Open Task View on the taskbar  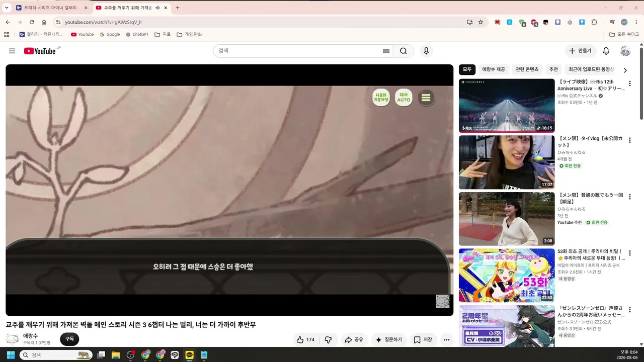click(101, 355)
